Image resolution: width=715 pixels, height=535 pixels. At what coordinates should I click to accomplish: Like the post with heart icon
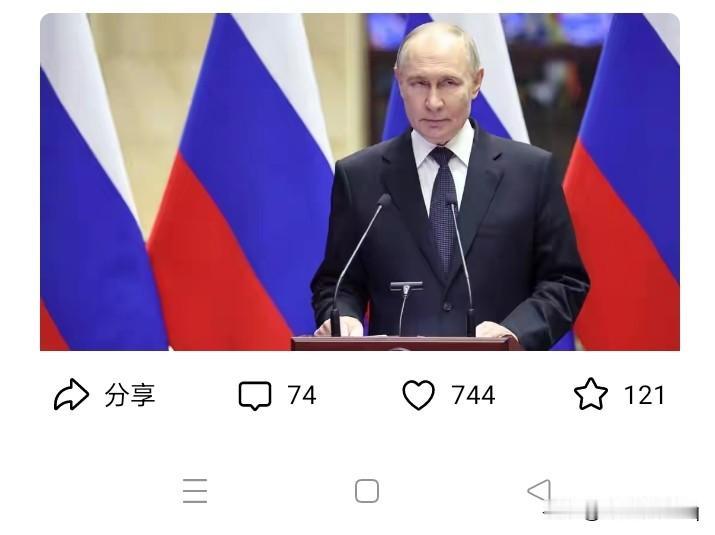click(419, 395)
